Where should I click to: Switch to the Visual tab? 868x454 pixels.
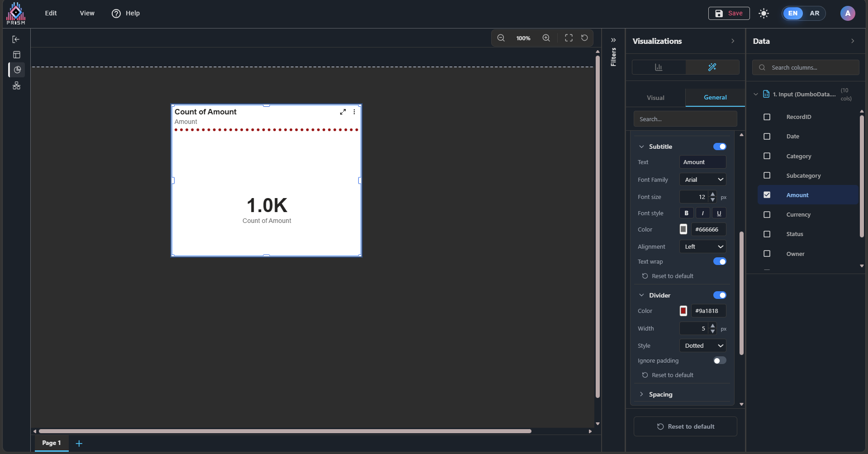click(655, 98)
